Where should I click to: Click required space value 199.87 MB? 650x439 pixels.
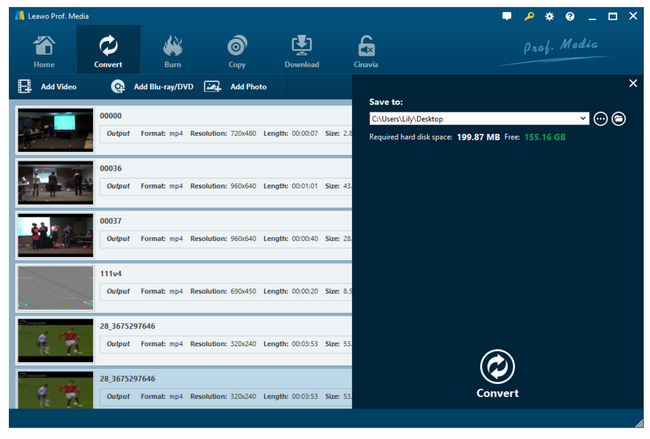[x=478, y=137]
